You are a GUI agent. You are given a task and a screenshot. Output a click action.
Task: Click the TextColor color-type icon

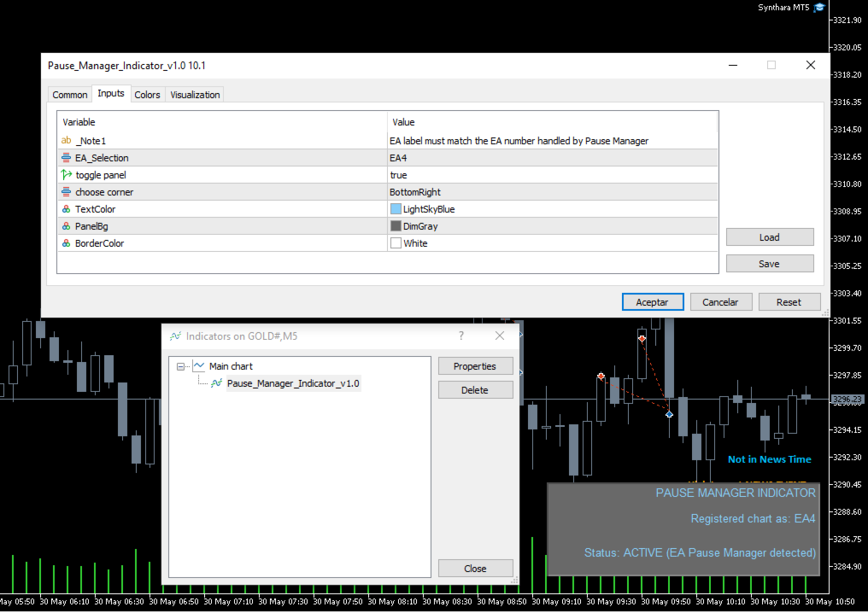click(x=66, y=209)
